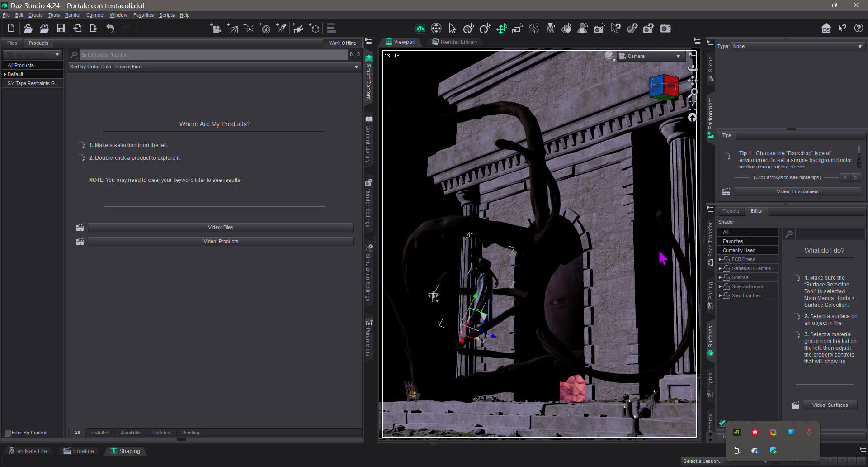Click the What's This help cursor icon
Screen dimensions: 868x467
(x=842, y=29)
